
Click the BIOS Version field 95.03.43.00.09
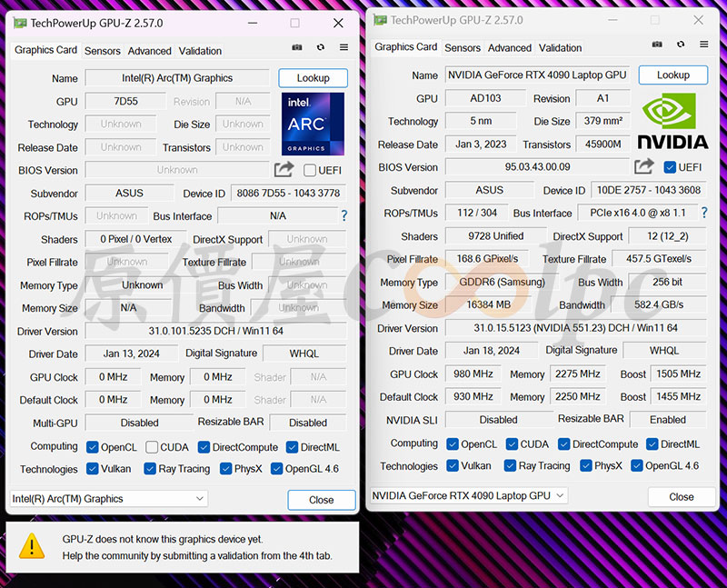pos(537,167)
